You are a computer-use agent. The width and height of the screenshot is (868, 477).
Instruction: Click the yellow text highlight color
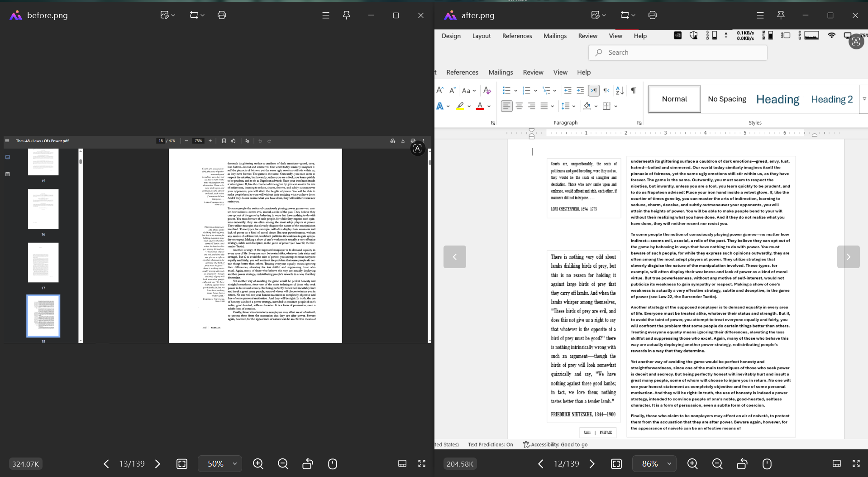(x=460, y=106)
